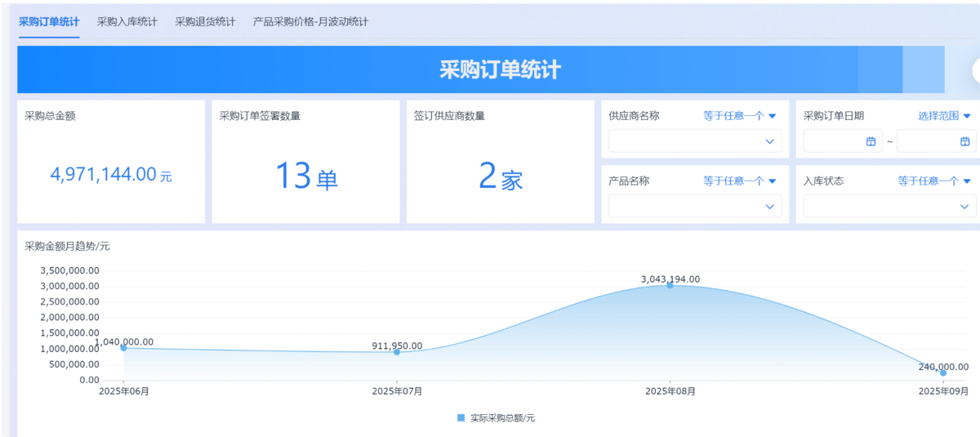Click the 采购订单签署数量 13单 figure
The image size is (980, 437).
coord(305,176)
